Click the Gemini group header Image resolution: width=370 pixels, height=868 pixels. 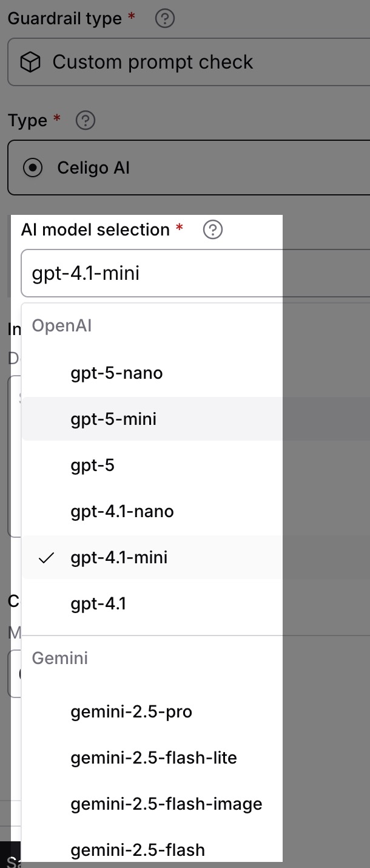(60, 658)
